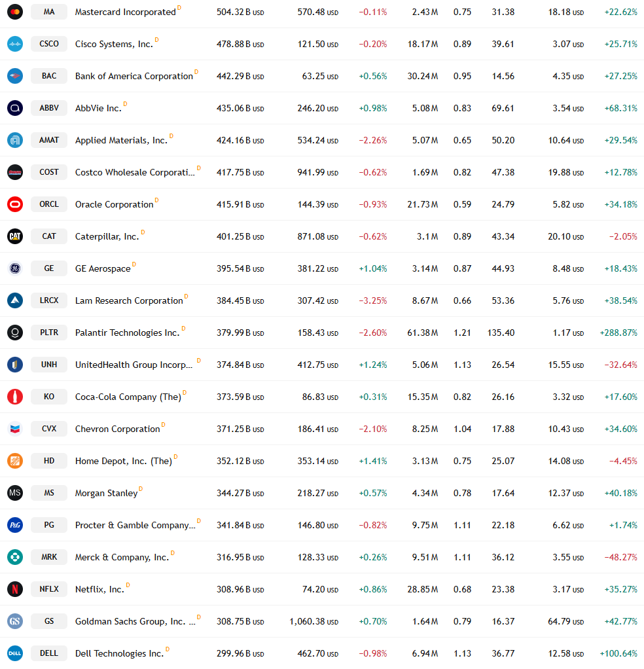Click the Applied Materials logo icon

15,140
